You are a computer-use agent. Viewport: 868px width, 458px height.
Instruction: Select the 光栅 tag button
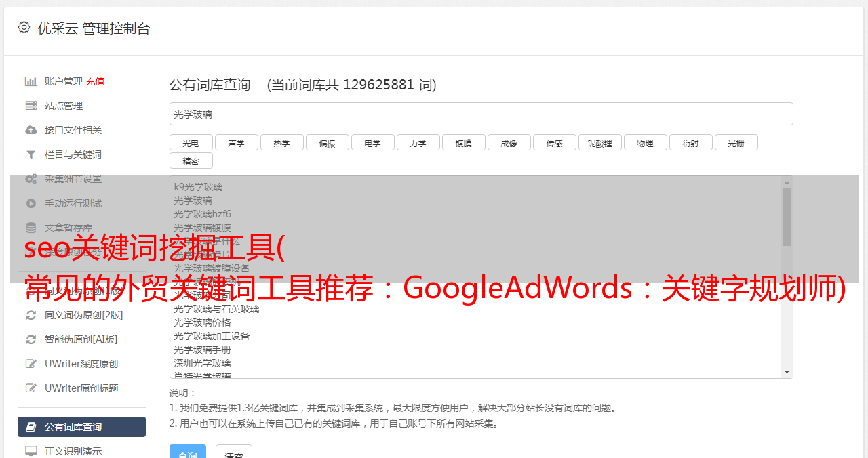(736, 142)
